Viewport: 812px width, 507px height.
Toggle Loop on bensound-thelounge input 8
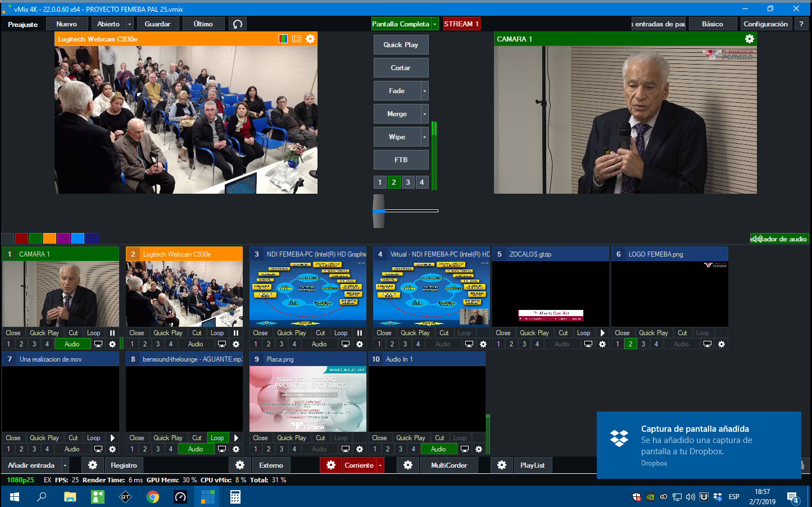(217, 438)
